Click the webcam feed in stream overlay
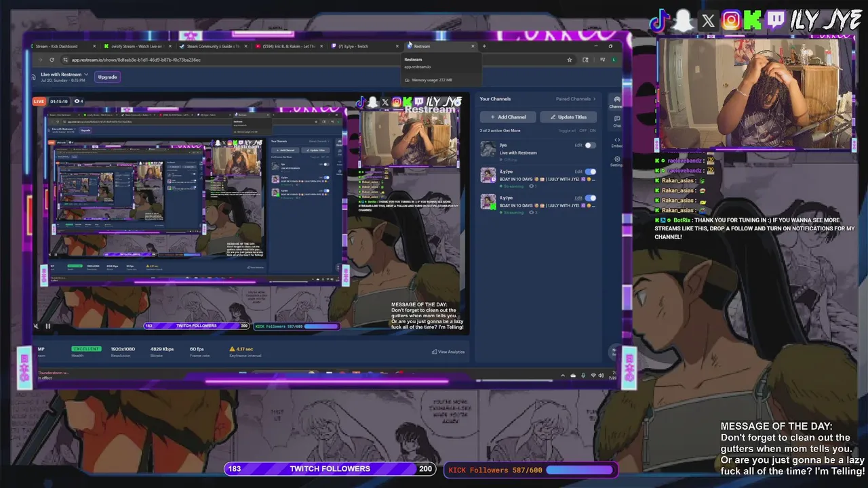 [756, 94]
